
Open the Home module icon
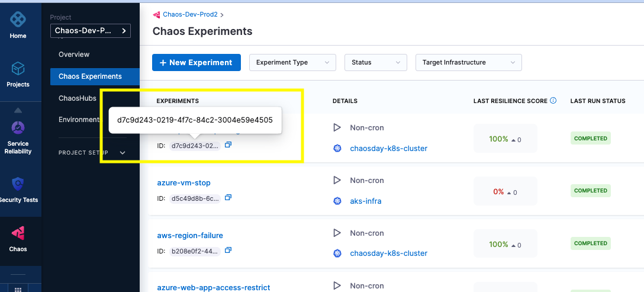[x=18, y=20]
